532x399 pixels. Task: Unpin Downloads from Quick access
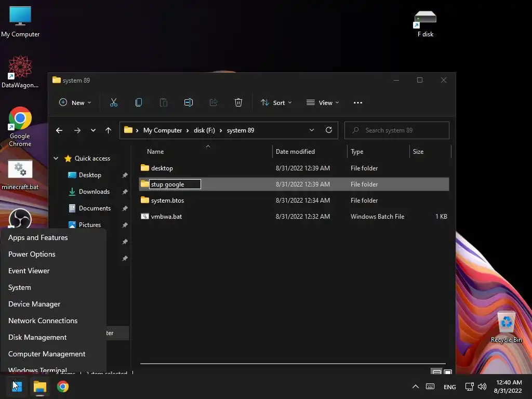click(125, 192)
